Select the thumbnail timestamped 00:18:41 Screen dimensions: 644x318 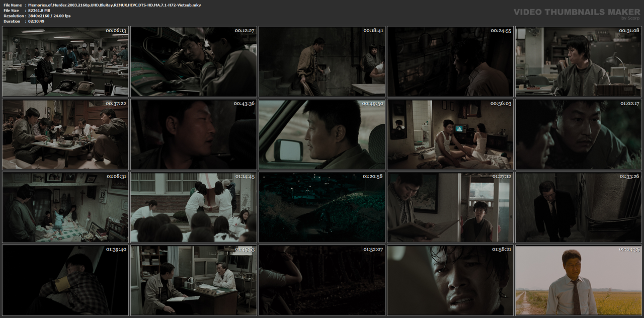tap(322, 61)
